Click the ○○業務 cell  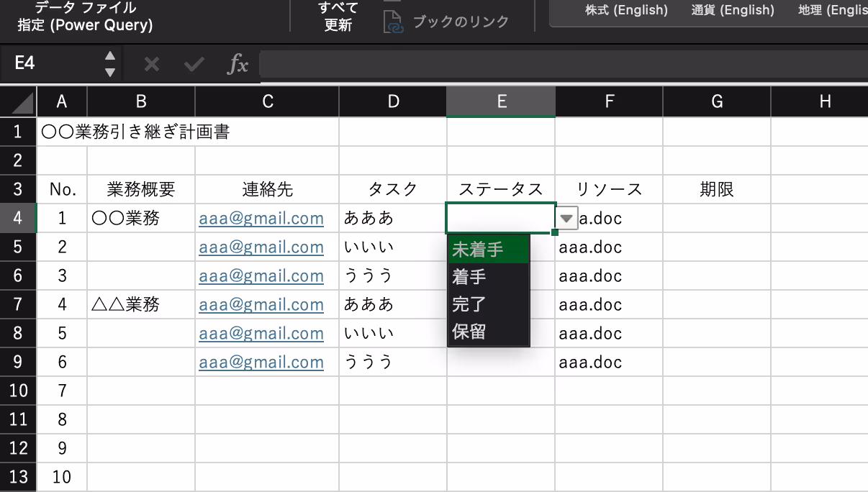point(141,218)
